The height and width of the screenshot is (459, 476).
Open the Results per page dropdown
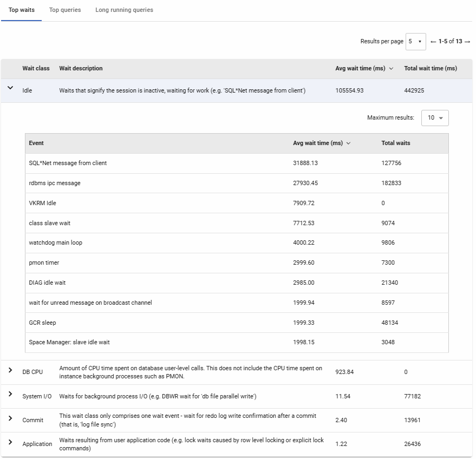pos(415,42)
